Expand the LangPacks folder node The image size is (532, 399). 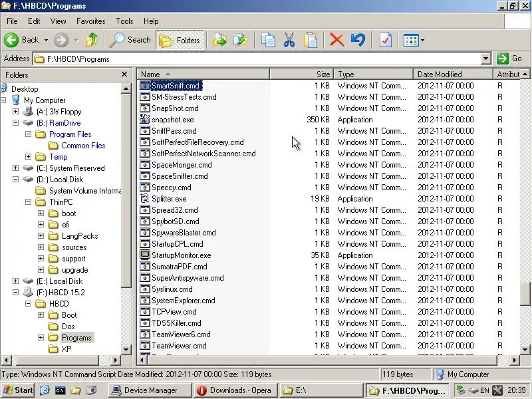point(41,236)
